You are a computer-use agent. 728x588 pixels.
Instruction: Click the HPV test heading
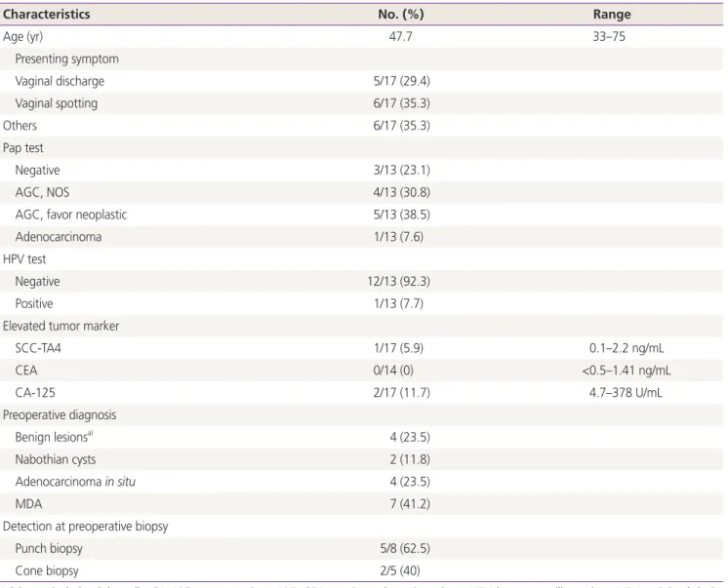pyautogui.click(x=24, y=259)
